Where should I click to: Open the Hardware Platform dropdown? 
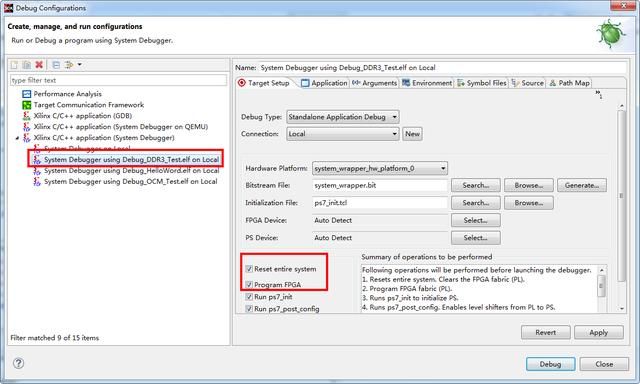coord(380,168)
